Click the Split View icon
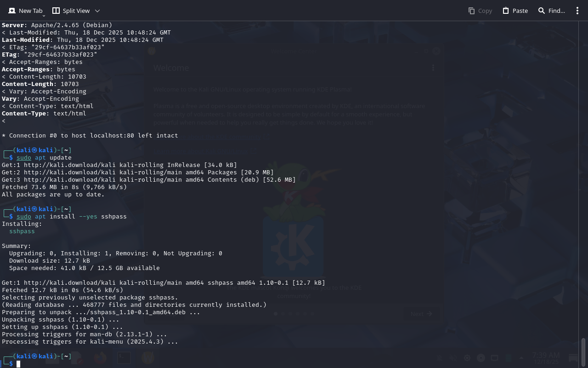The height and width of the screenshot is (368, 588). [x=56, y=11]
